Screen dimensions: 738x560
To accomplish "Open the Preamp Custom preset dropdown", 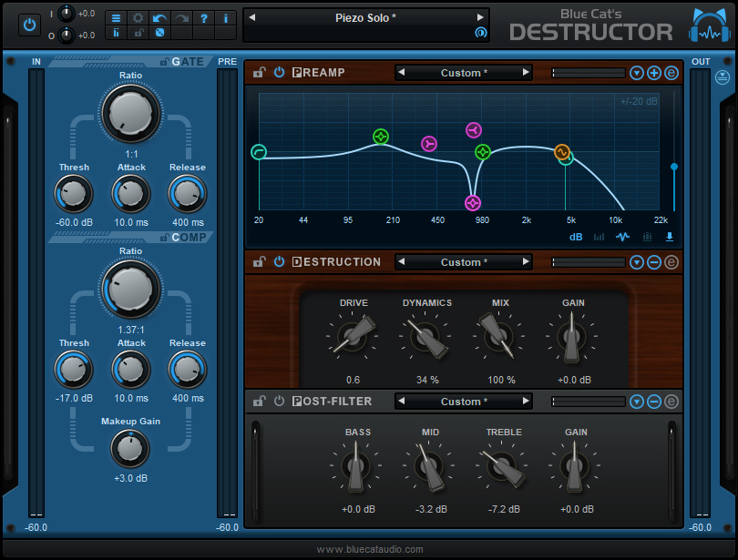I will [464, 73].
